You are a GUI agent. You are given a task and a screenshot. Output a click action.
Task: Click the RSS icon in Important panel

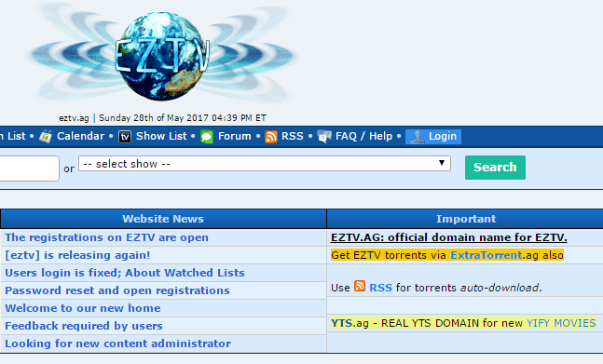click(x=360, y=286)
